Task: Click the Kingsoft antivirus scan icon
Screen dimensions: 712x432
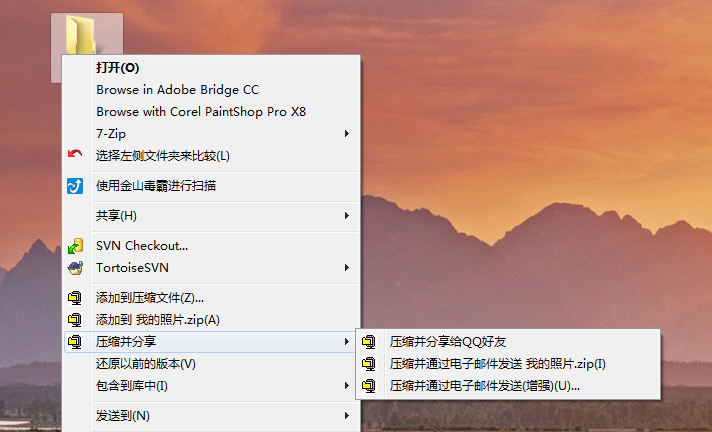Action: pyautogui.click(x=75, y=185)
